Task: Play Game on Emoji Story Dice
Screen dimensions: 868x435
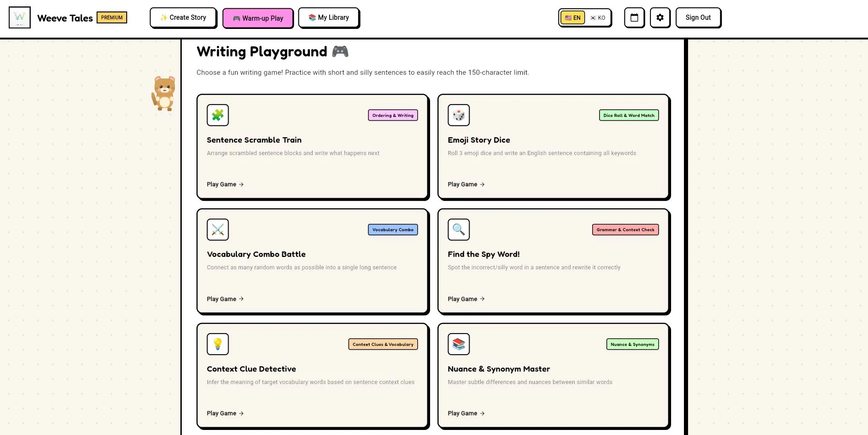Action: [466, 184]
